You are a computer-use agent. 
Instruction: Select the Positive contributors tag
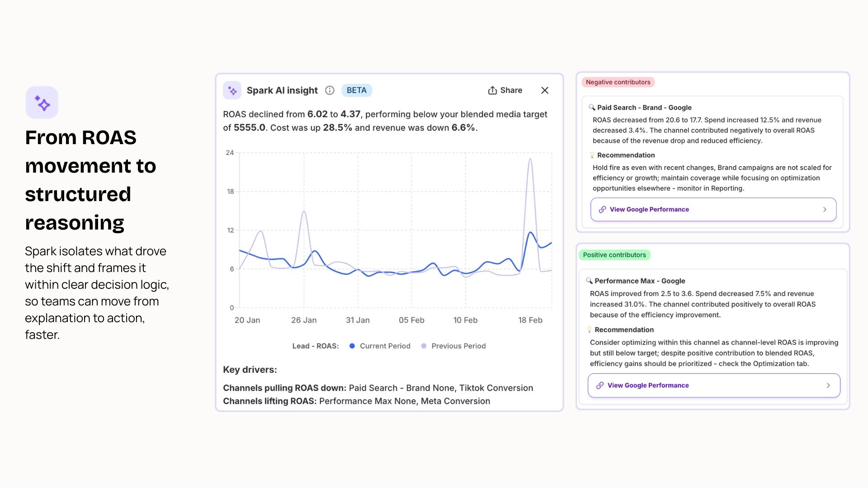(614, 255)
